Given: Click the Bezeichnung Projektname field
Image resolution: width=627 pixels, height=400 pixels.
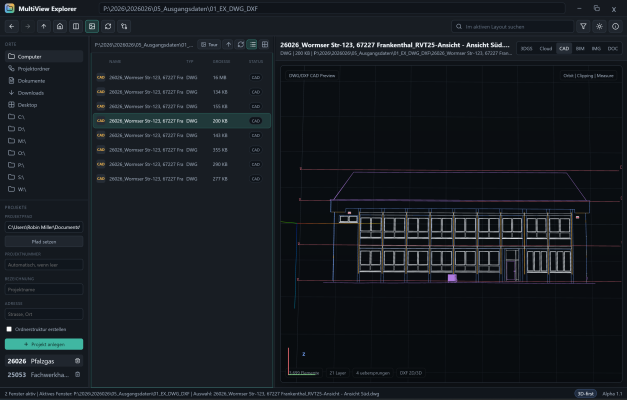Looking at the screenshot, I should coord(44,289).
